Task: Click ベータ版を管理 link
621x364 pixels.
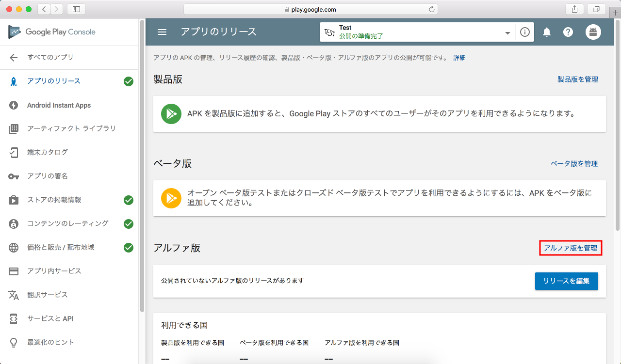Action: point(574,164)
